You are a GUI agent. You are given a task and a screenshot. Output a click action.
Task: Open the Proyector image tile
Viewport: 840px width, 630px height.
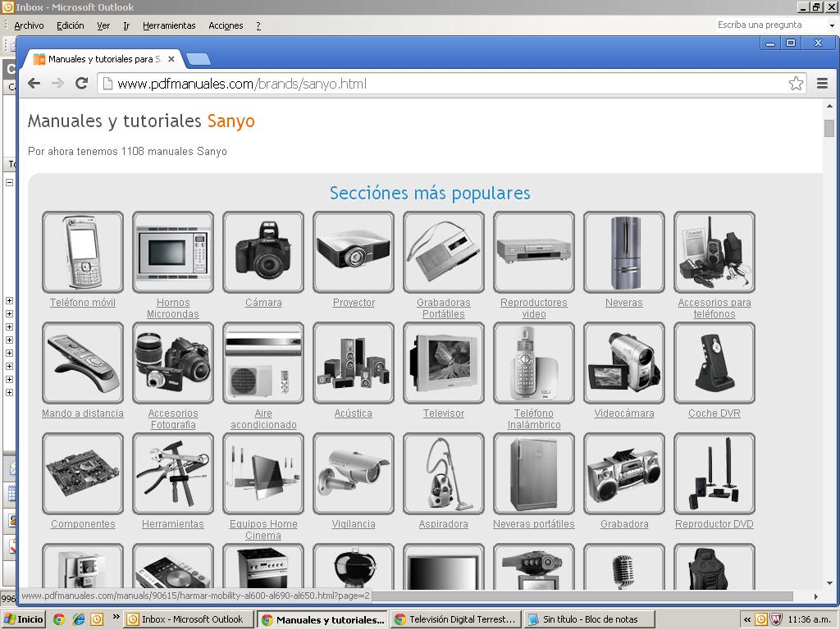click(354, 252)
